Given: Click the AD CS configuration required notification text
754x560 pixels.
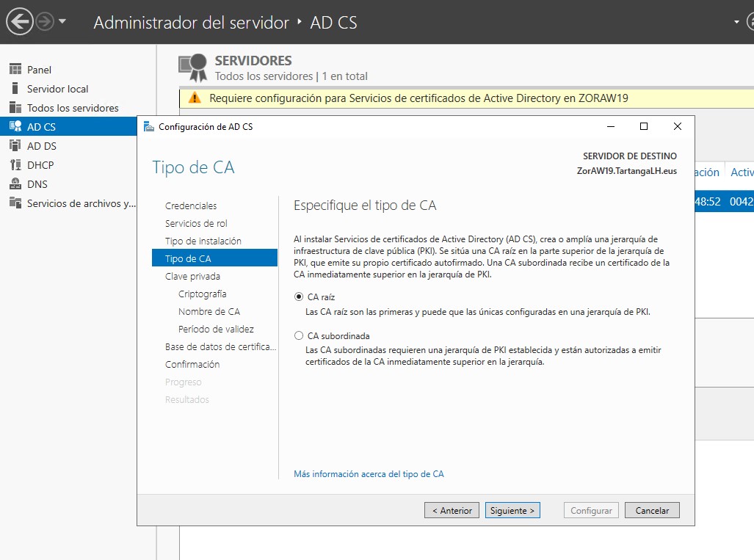Looking at the screenshot, I should (418, 98).
